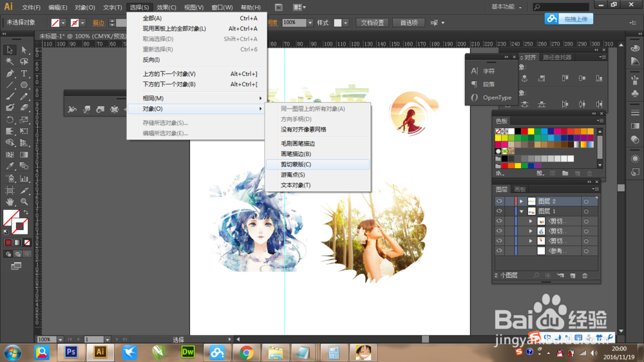
Task: Select the Paintbrush tool
Action: click(10, 97)
